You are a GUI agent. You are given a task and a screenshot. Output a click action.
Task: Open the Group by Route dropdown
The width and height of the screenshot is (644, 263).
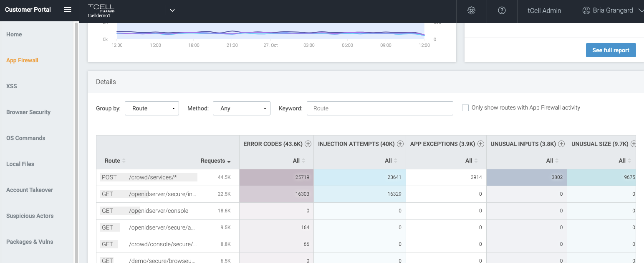pyautogui.click(x=152, y=108)
